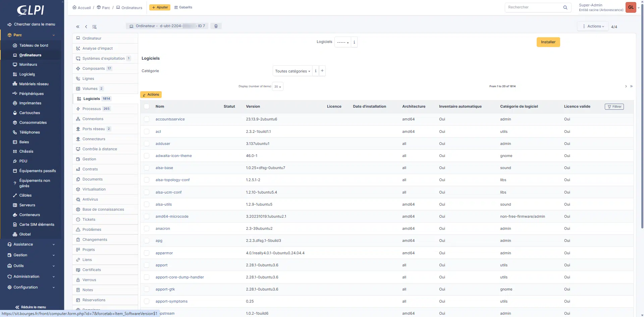Screen dimensions: 644x317
Task: Open the Processus tab
Action: (x=105, y=109)
